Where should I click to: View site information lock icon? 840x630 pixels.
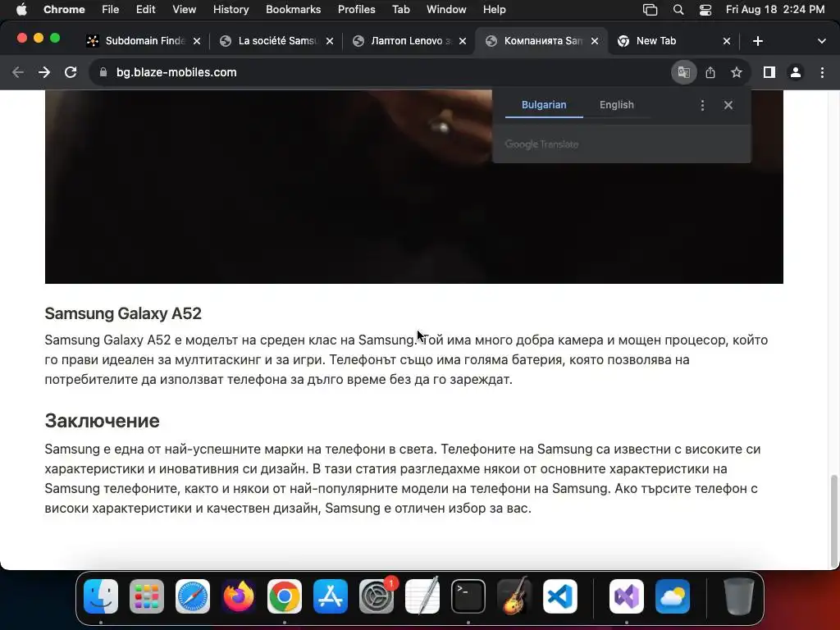[103, 72]
